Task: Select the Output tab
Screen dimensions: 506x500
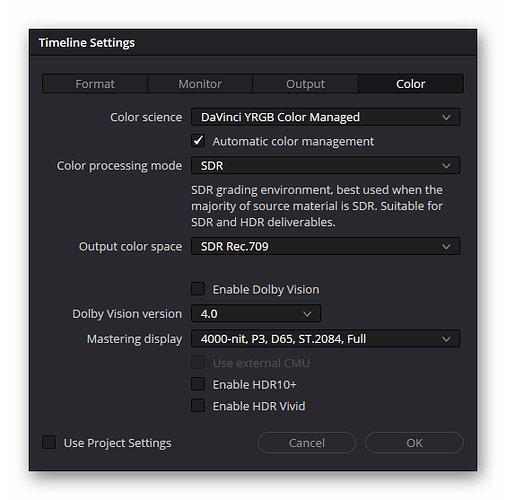Action: tap(305, 84)
